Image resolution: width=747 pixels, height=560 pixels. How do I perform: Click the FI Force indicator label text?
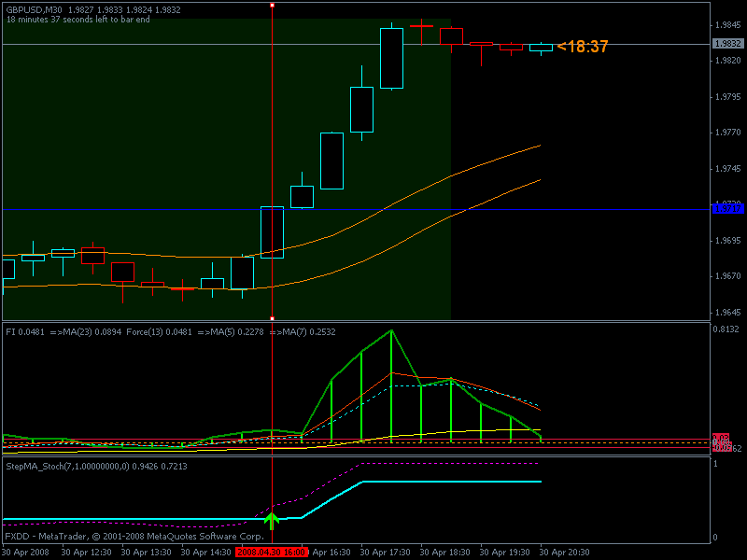[171, 332]
